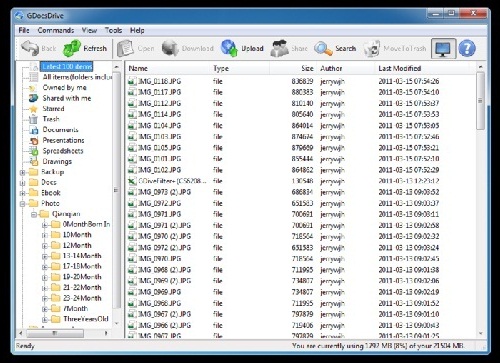Open the Help menu

137,30
